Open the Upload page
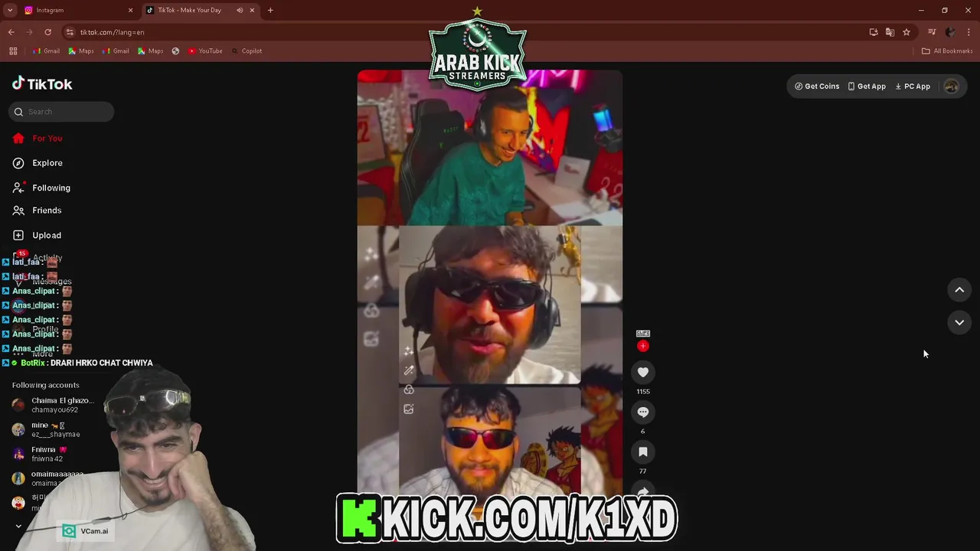Image resolution: width=980 pixels, height=551 pixels. 46,235
